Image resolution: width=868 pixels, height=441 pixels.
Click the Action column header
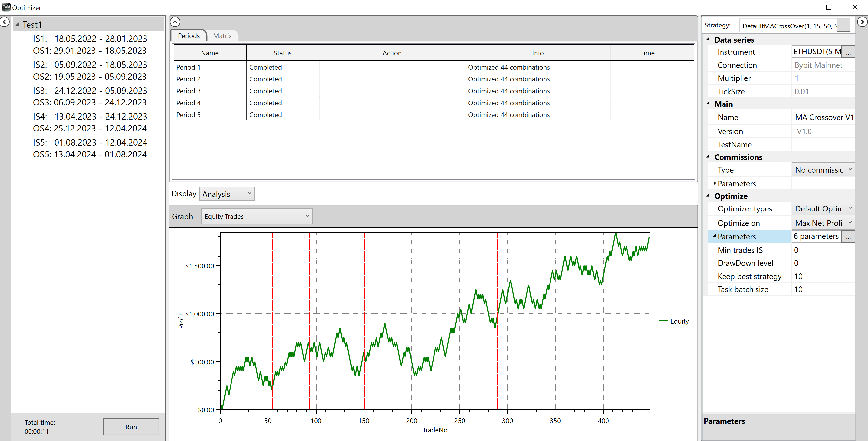point(392,53)
